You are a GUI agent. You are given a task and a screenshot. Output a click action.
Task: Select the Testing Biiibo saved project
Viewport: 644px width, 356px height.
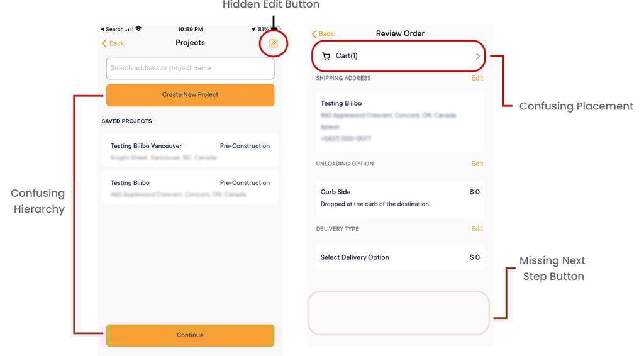190,187
